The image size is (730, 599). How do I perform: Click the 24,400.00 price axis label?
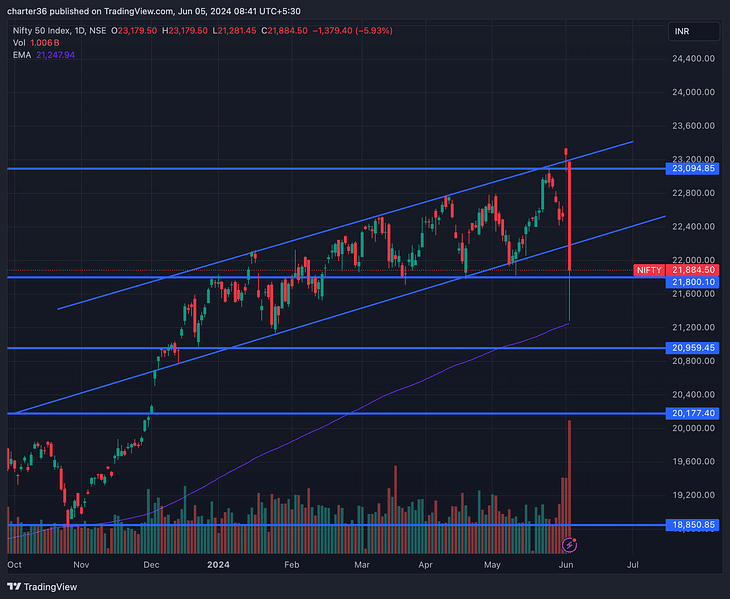pyautogui.click(x=693, y=59)
